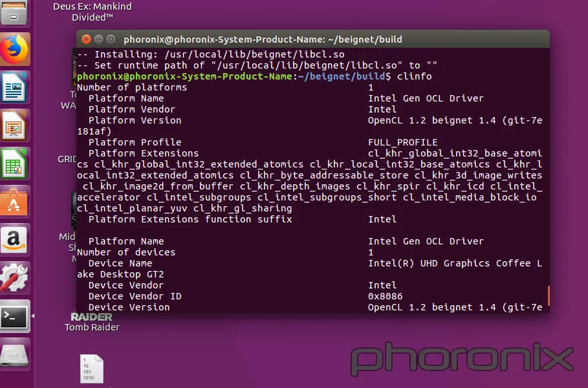This screenshot has height=388, width=588.
Task: Click the 'Platform Version' label
Action: click(135, 120)
